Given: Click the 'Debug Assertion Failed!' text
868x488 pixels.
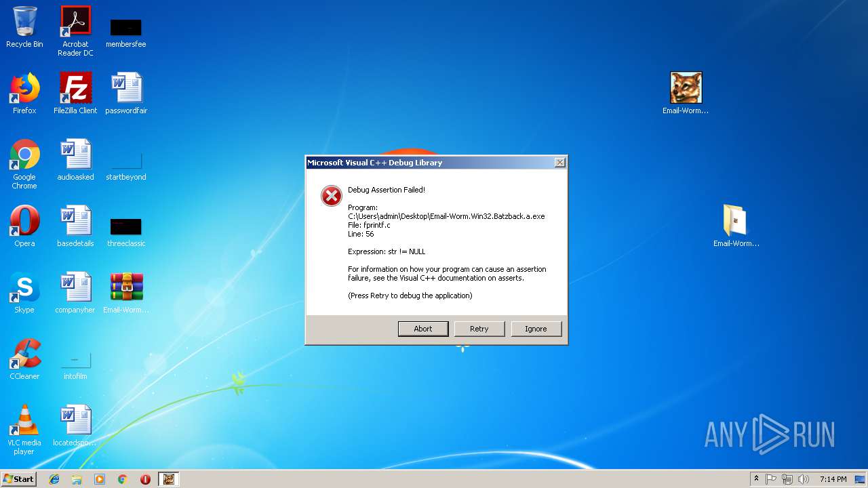Looking at the screenshot, I should 387,190.
